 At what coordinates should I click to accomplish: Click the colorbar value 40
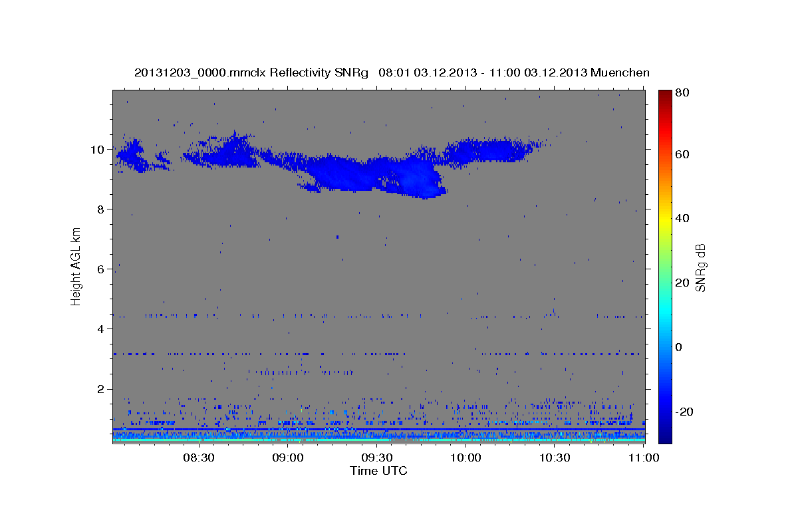682,218
